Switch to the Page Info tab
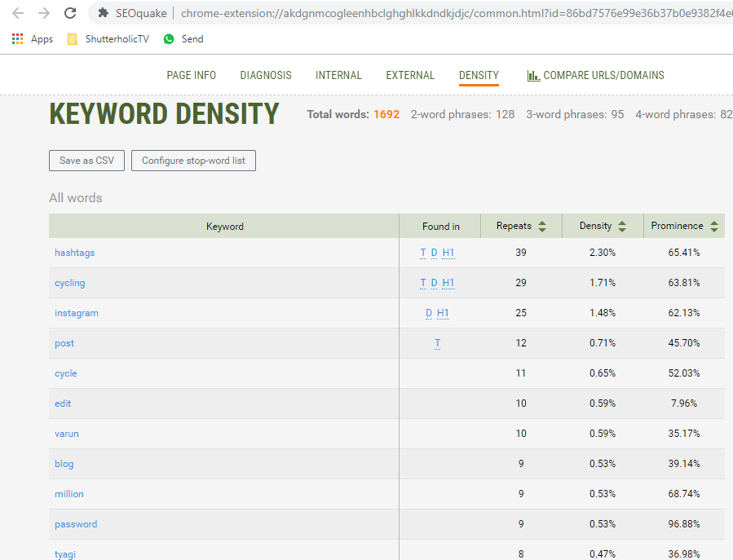The image size is (733, 560). (191, 76)
